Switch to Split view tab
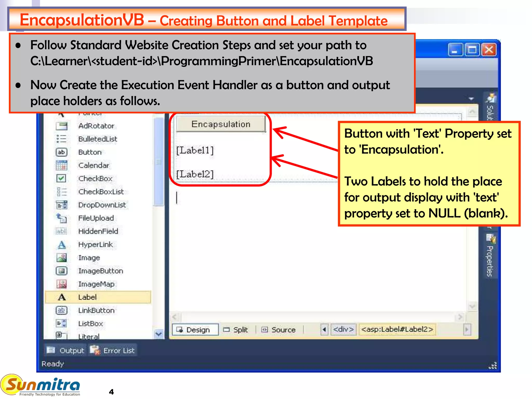 pyautogui.click(x=236, y=330)
